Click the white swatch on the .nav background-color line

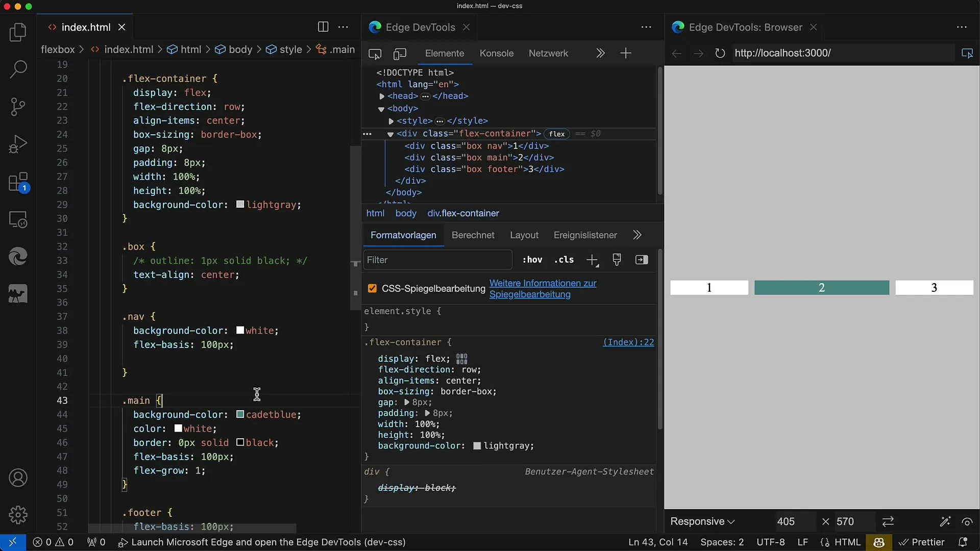pyautogui.click(x=240, y=331)
